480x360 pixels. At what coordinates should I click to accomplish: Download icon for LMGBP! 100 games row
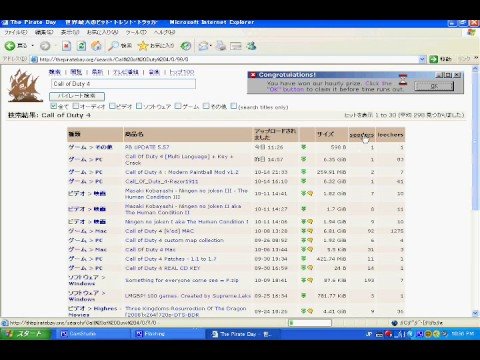[x=304, y=295]
